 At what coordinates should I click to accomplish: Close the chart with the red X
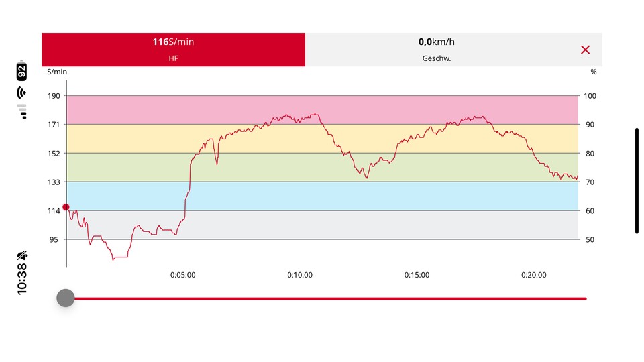[x=585, y=50]
